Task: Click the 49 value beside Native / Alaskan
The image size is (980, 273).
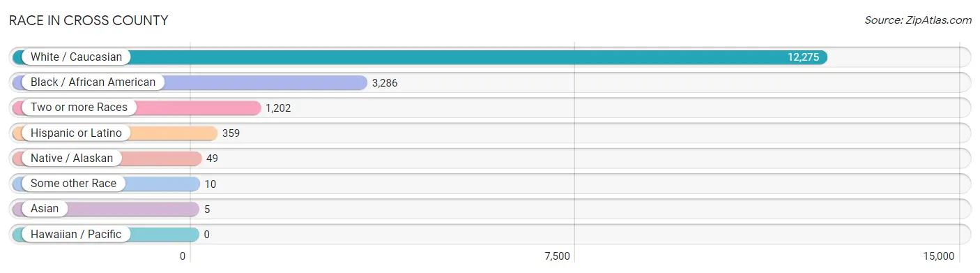Action: 212,158
